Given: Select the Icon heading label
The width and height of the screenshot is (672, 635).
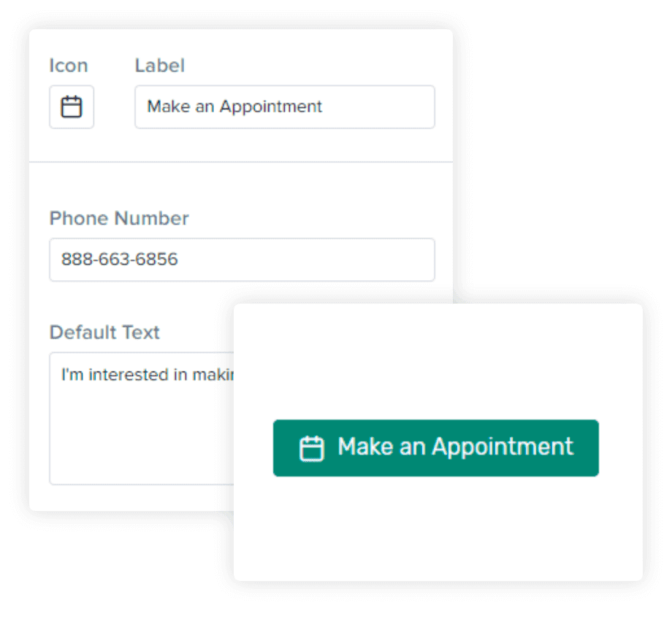Looking at the screenshot, I should pyautogui.click(x=68, y=65).
